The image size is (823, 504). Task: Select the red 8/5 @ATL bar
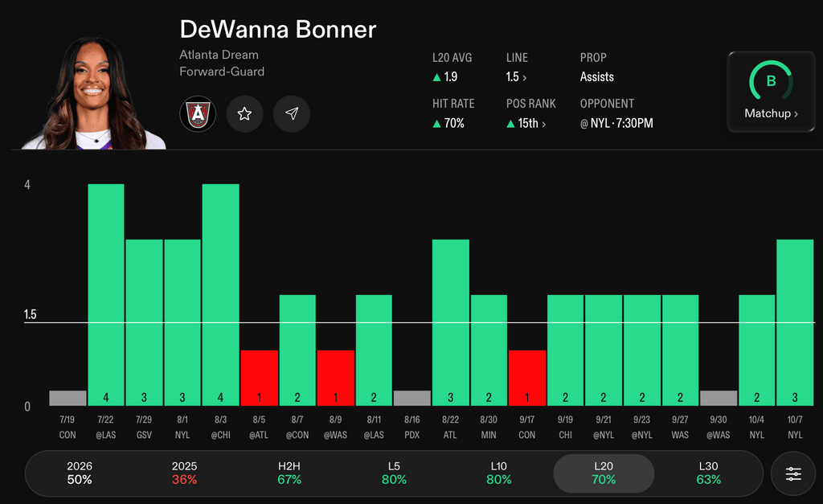tap(260, 378)
